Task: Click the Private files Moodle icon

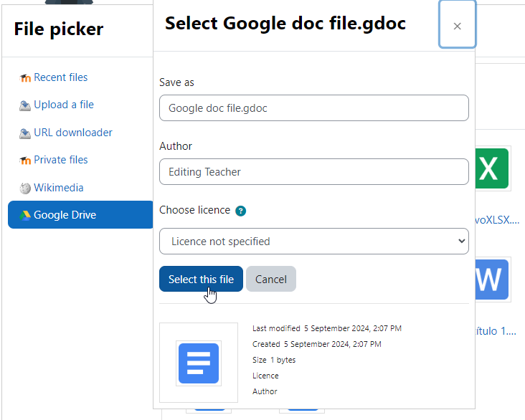Action: pyautogui.click(x=25, y=161)
